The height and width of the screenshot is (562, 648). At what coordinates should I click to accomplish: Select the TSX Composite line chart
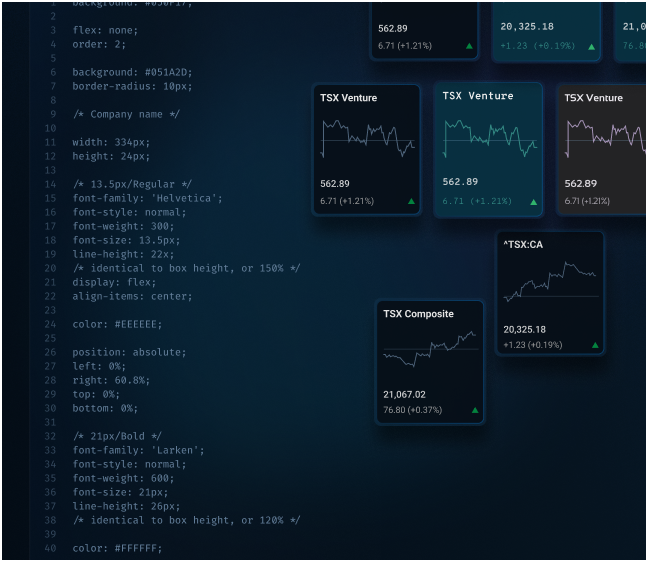tap(430, 352)
